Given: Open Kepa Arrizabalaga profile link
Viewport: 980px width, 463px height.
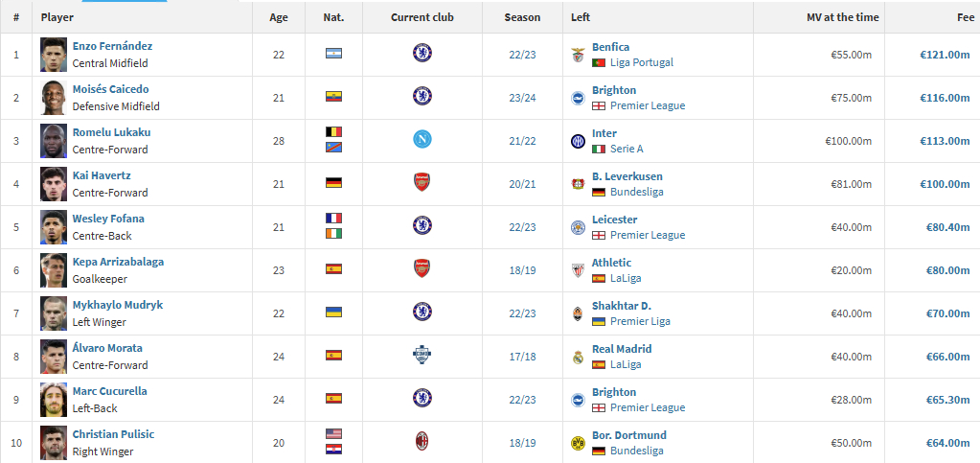Looking at the screenshot, I should click(118, 262).
